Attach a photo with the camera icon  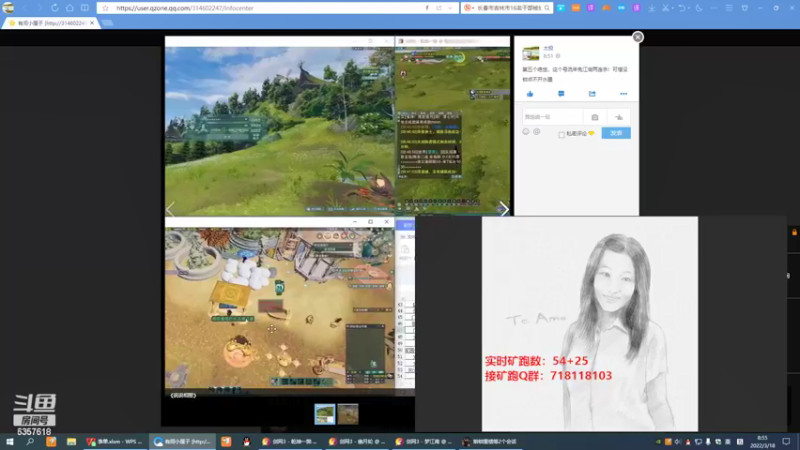[x=594, y=117]
